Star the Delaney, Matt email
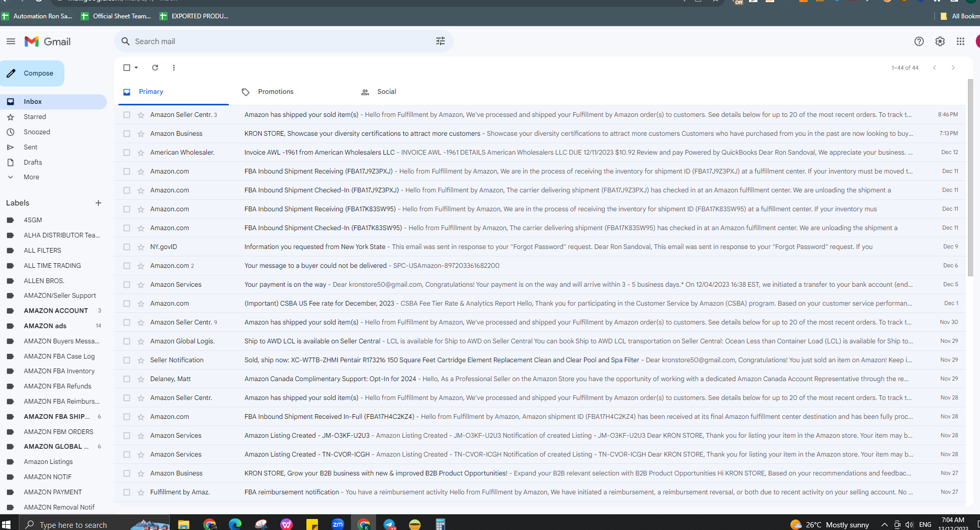Image resolution: width=980 pixels, height=530 pixels. point(141,379)
